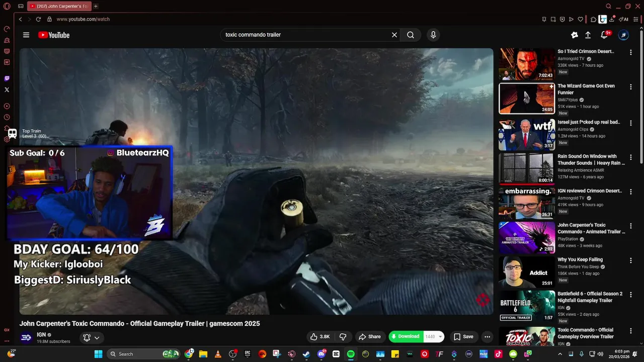Like the video (3.8K)
The height and width of the screenshot is (362, 644).
coord(320,336)
